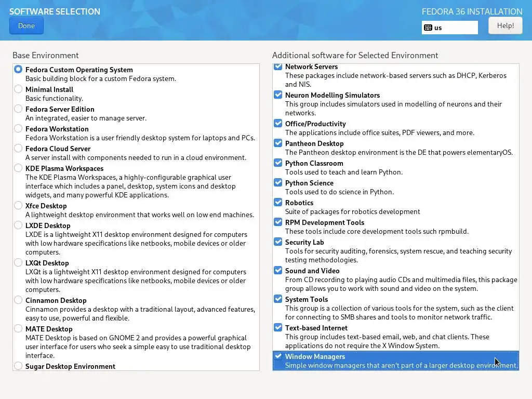Select the Minimal Install radio button

(18, 89)
